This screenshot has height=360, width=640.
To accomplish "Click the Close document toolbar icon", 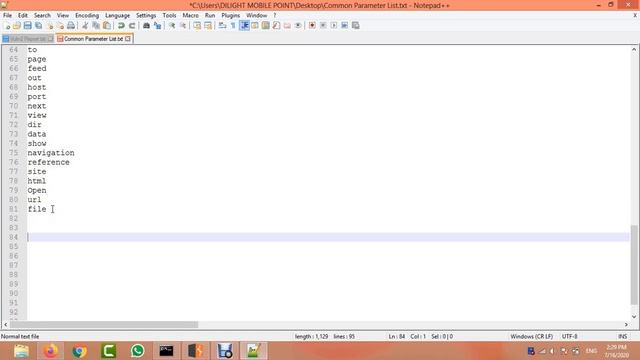I will [49, 26].
